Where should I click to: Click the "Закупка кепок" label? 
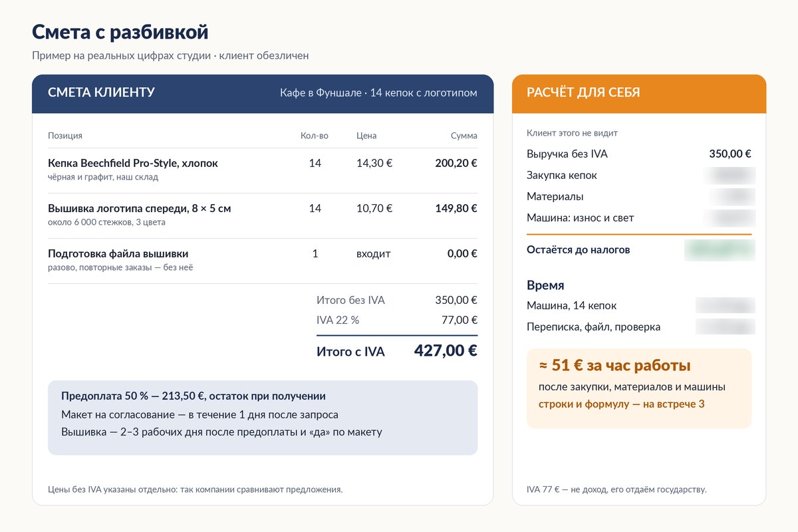point(562,175)
